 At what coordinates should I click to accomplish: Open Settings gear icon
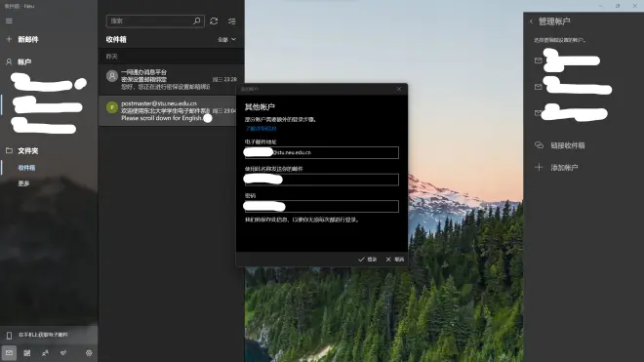pos(89,353)
